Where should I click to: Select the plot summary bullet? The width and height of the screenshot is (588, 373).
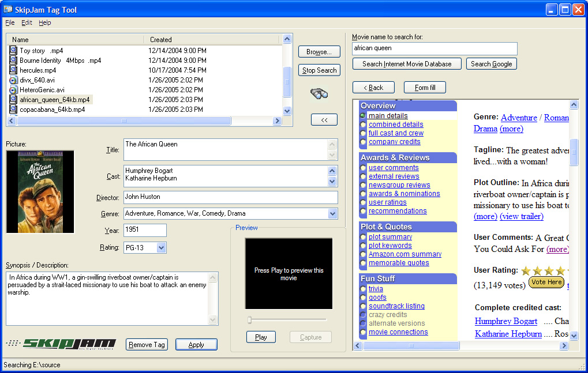point(363,237)
